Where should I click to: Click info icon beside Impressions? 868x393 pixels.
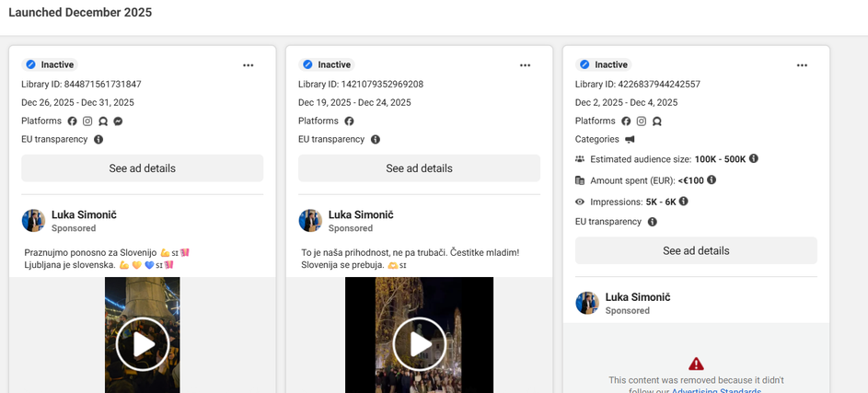click(684, 202)
